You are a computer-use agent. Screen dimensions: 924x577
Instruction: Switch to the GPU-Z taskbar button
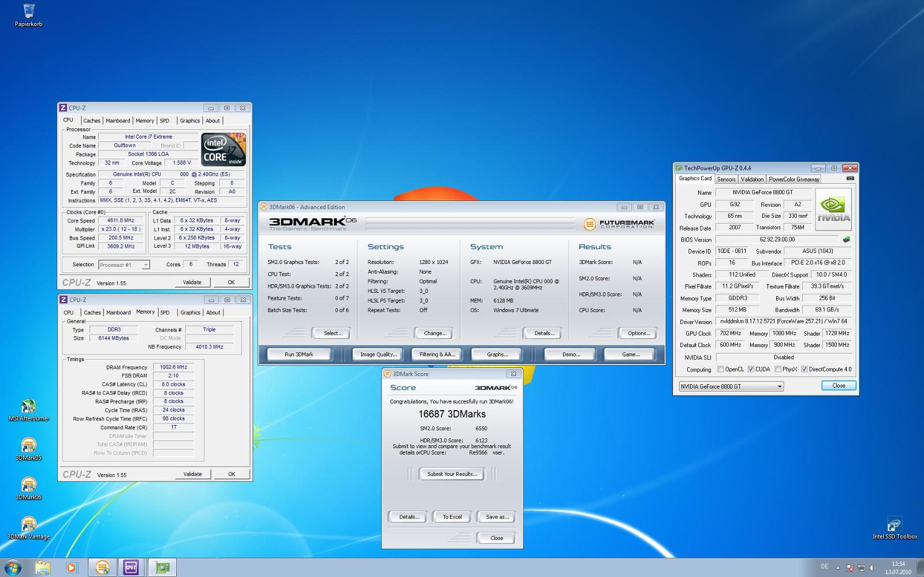(x=161, y=568)
